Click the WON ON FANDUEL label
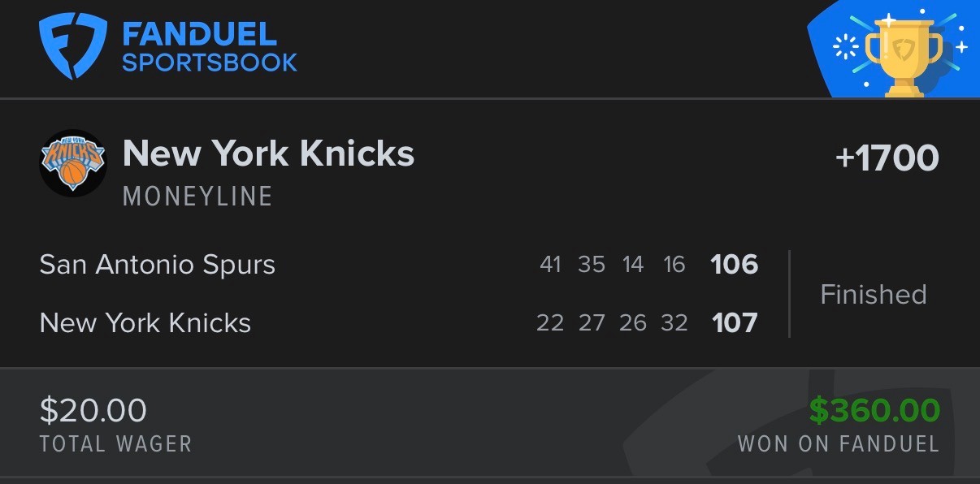Screen dimensions: 980x484 [x=839, y=444]
